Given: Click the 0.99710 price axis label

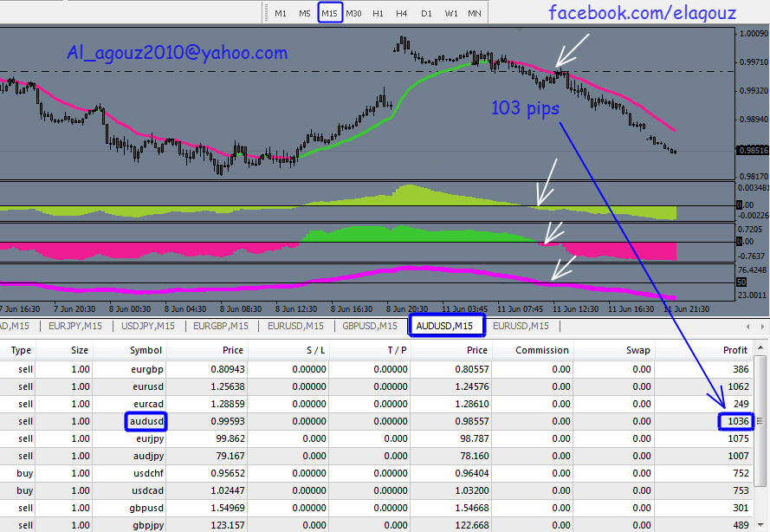Looking at the screenshot, I should 754,62.
